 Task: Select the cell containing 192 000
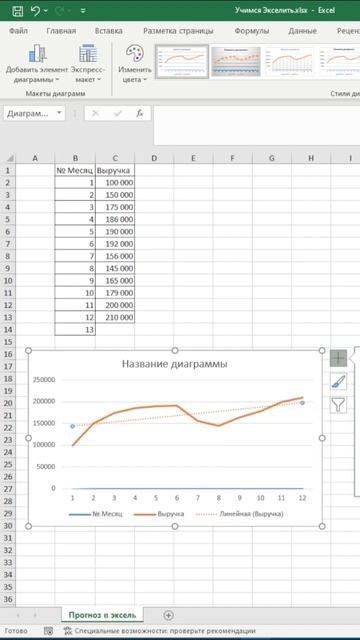(x=115, y=244)
